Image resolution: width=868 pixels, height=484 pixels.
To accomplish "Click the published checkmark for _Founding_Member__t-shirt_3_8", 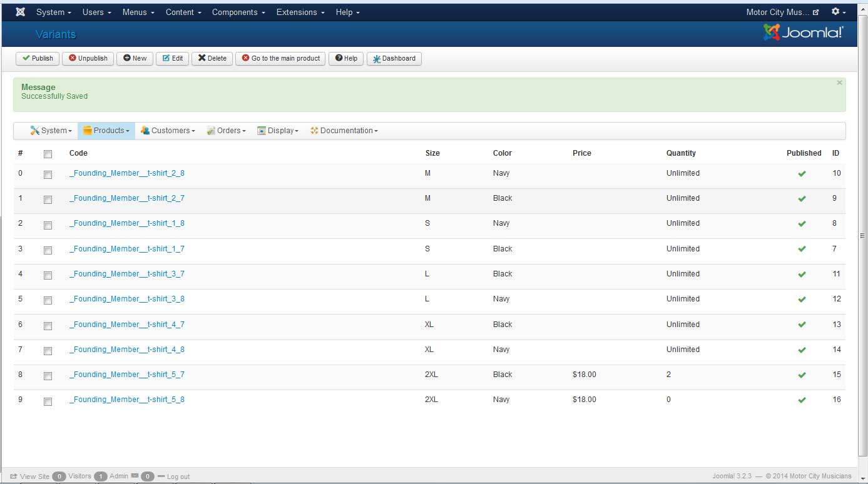I will click(x=802, y=300).
